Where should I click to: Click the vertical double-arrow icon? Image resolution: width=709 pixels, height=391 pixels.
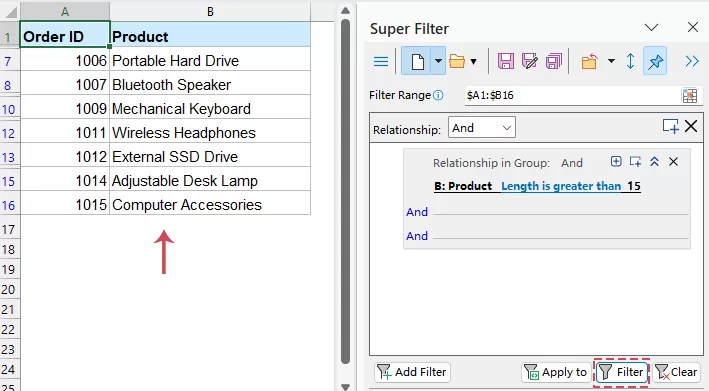[x=630, y=61]
